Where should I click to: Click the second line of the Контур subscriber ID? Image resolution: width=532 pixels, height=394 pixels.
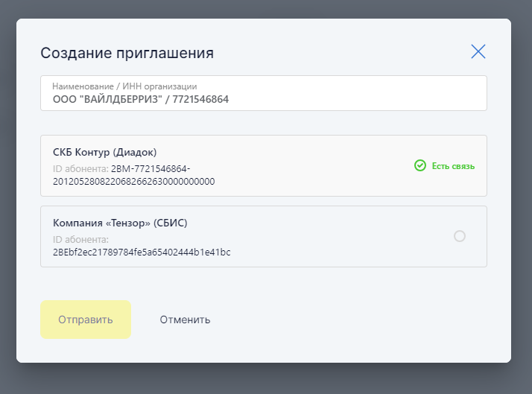click(x=134, y=181)
